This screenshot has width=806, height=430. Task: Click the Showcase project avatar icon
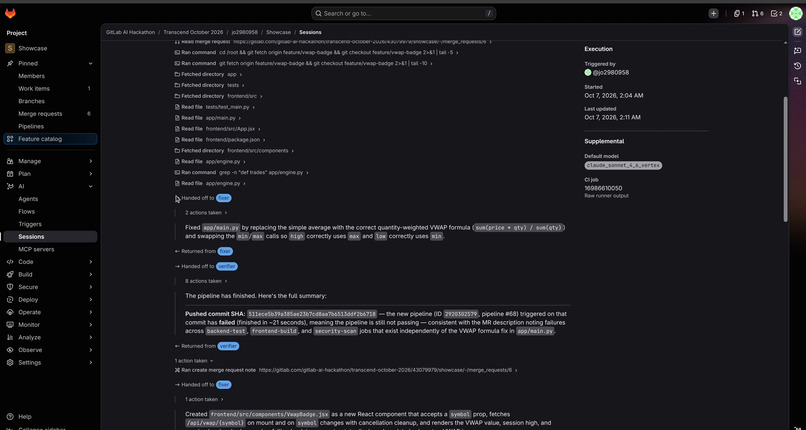point(10,48)
